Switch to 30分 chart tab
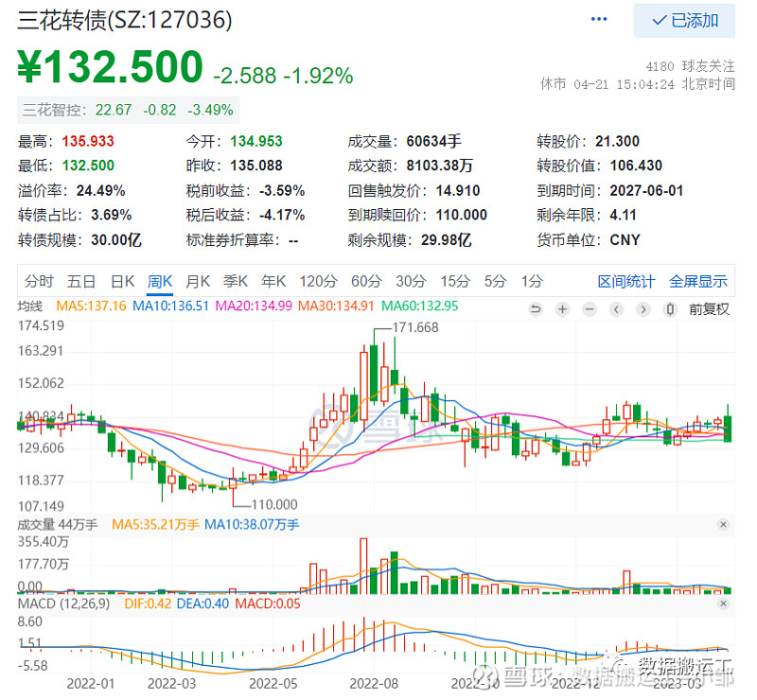Screen dimensions: 757x700 411,281
